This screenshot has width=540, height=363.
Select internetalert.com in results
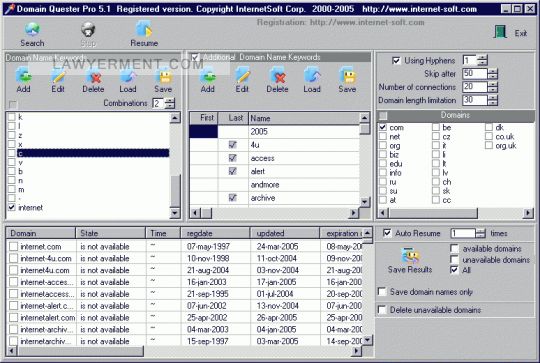(x=47, y=318)
